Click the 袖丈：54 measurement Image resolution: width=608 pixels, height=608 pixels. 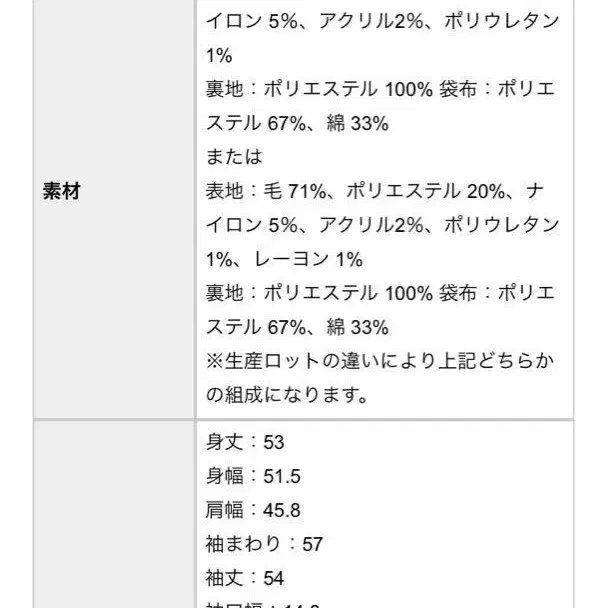tap(245, 578)
